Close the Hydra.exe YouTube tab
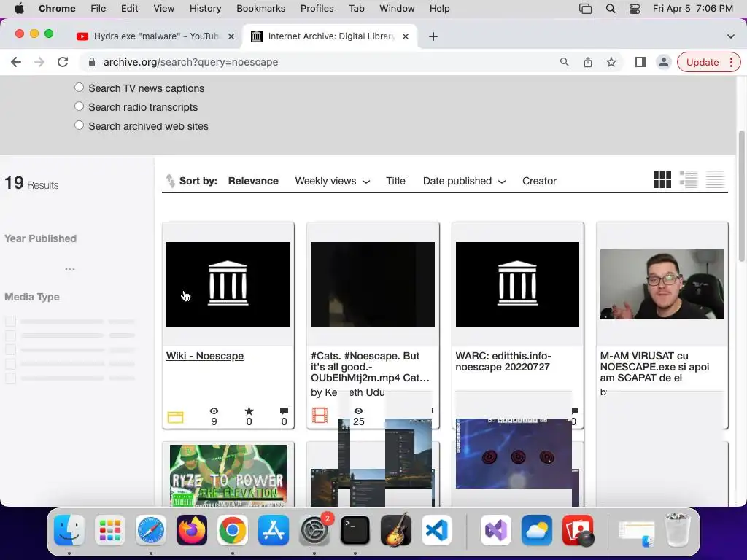This screenshot has width=747, height=560. pyautogui.click(x=231, y=36)
